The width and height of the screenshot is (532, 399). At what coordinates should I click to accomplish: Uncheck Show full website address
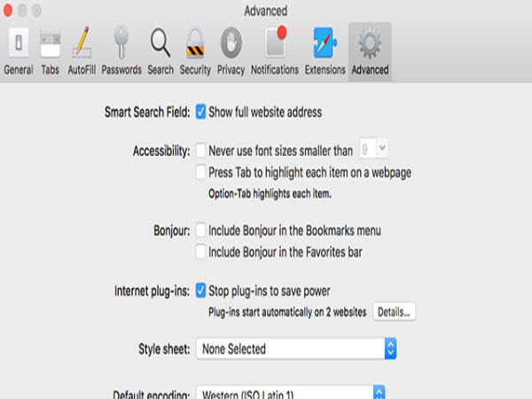(x=200, y=112)
